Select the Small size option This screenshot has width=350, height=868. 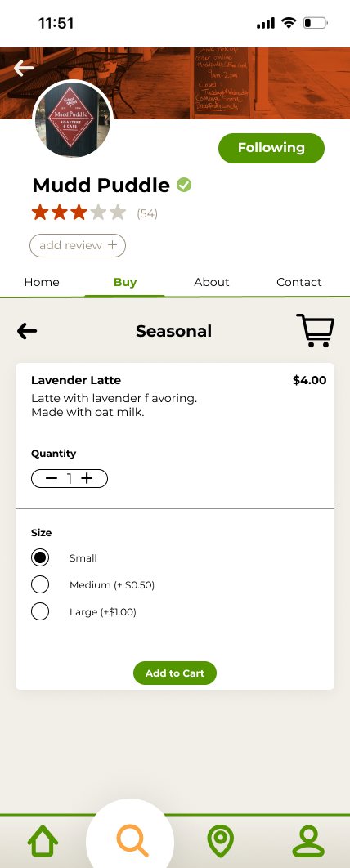pos(40,557)
